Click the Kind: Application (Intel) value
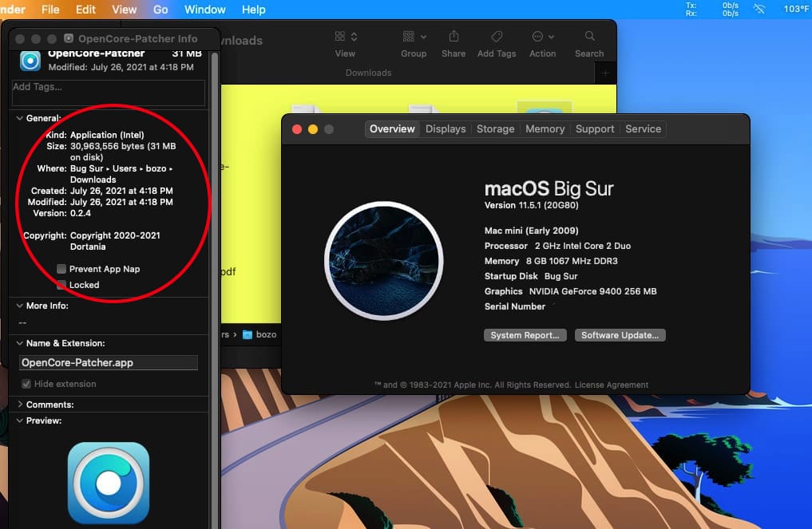The width and height of the screenshot is (812, 529). pos(107,135)
